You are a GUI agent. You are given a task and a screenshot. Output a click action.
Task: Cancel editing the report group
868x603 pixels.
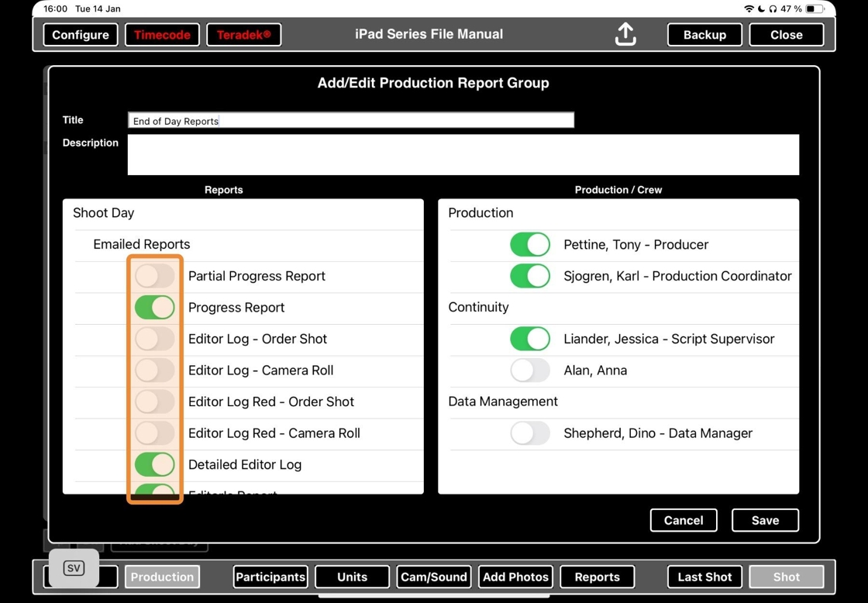(x=684, y=520)
